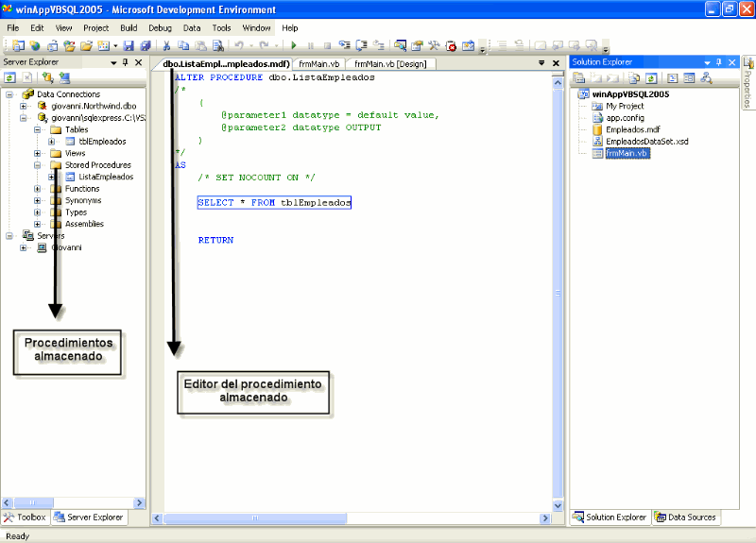Viewport: 756px width, 543px height.
Task: Collapse the Tables folder node
Action: 37,129
